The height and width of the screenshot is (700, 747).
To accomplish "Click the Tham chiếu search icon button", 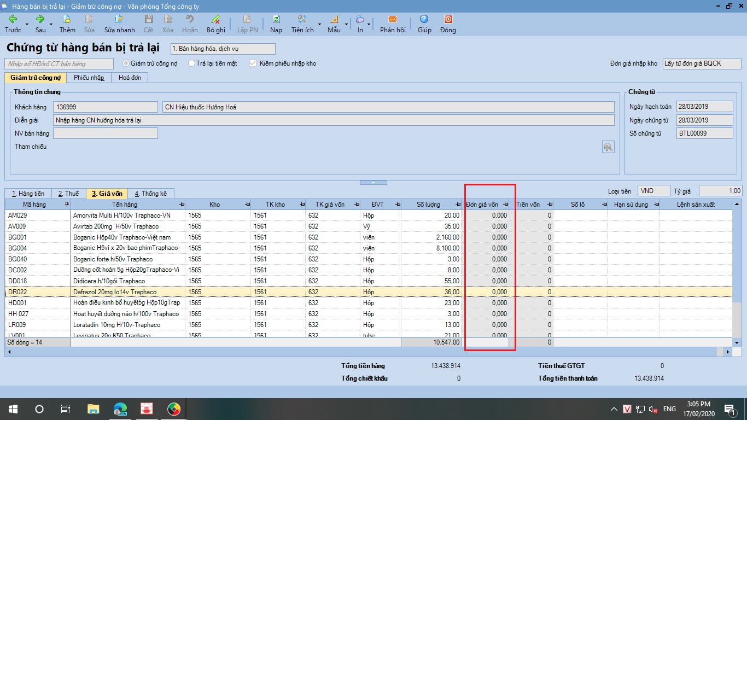I will click(608, 147).
